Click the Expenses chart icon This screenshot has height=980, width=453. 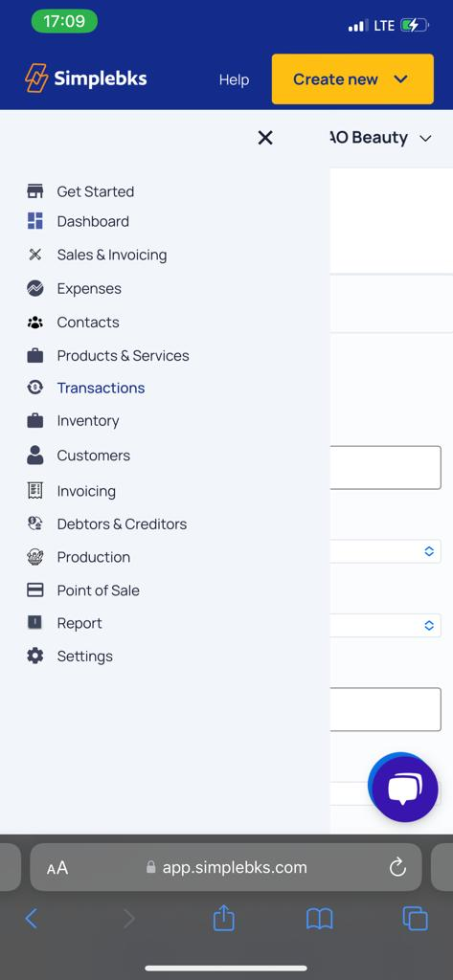click(35, 288)
